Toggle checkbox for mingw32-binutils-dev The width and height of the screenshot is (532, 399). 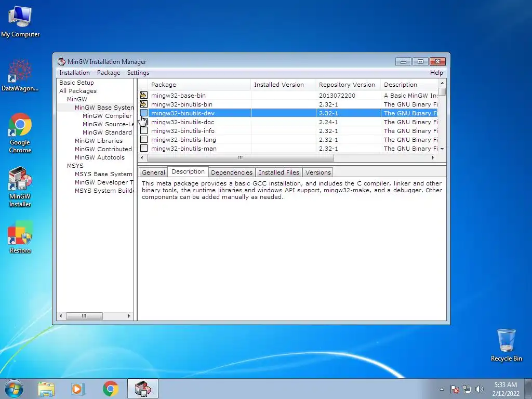click(x=144, y=113)
